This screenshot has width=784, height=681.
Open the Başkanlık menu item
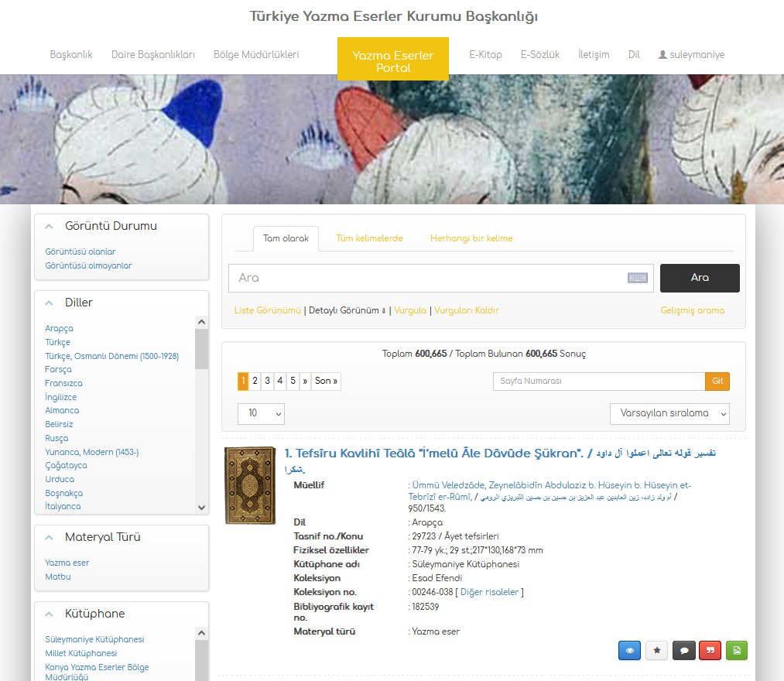pyautogui.click(x=71, y=54)
